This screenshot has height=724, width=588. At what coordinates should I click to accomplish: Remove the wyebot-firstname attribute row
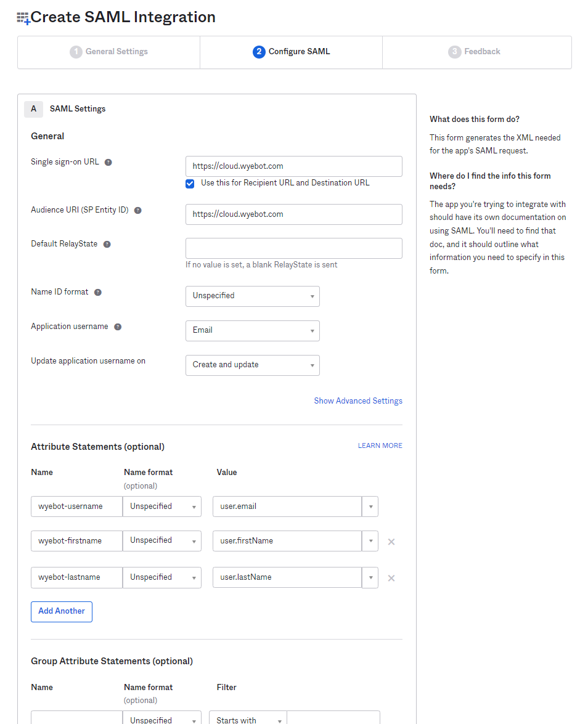pos(391,542)
